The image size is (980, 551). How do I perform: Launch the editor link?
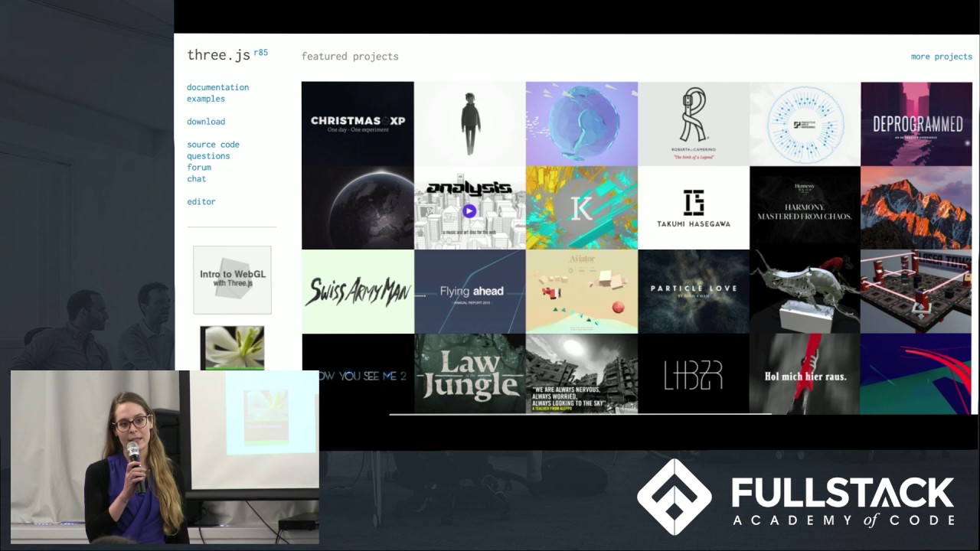point(201,202)
